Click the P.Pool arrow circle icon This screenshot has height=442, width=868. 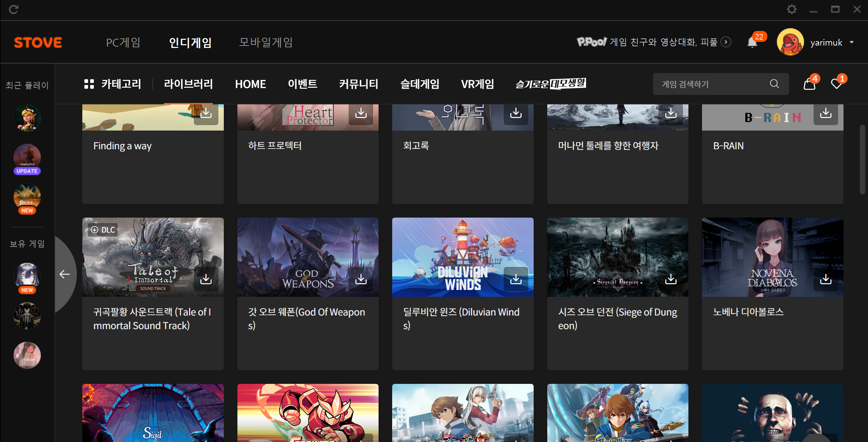pos(725,42)
